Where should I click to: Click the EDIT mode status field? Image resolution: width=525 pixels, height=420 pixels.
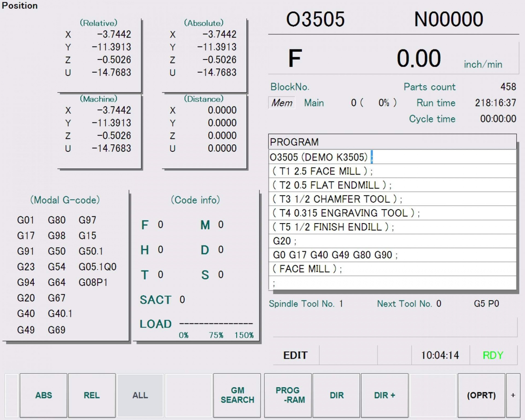[295, 355]
